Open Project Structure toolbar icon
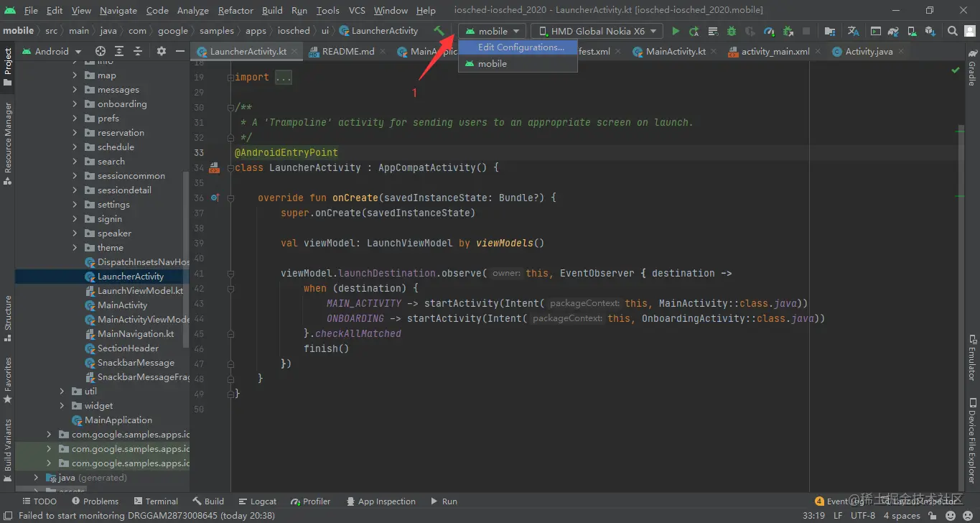The image size is (980, 523). pyautogui.click(x=830, y=31)
